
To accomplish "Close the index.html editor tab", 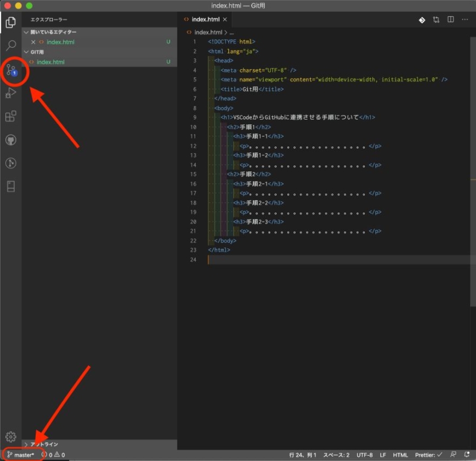I will point(225,20).
